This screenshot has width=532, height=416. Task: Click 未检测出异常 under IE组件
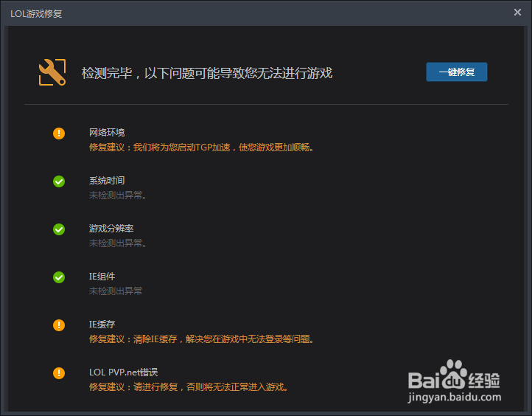116,291
